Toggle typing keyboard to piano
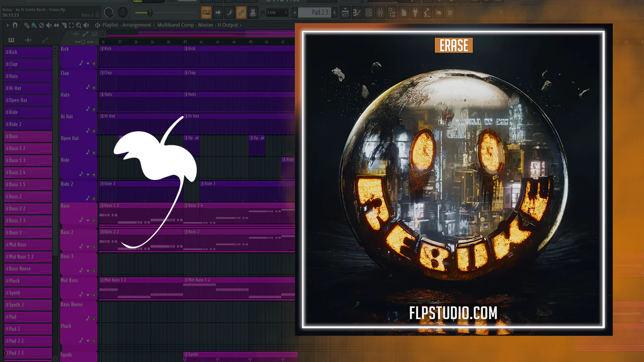The width and height of the screenshot is (644, 362). (206, 12)
